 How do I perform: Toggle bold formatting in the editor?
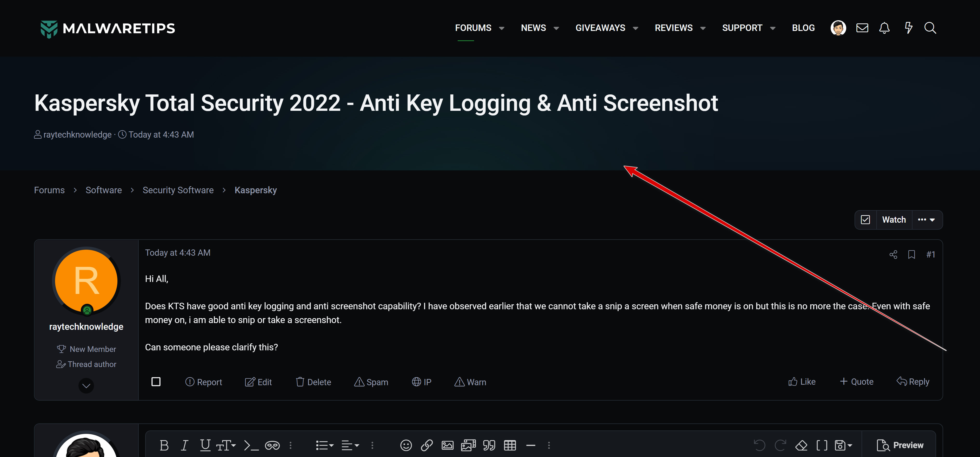[164, 445]
